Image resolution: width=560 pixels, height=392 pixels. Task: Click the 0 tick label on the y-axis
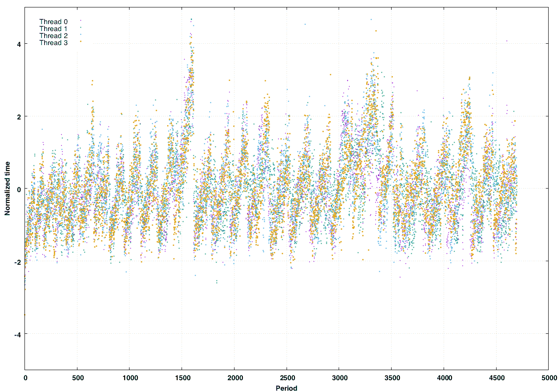(x=18, y=189)
